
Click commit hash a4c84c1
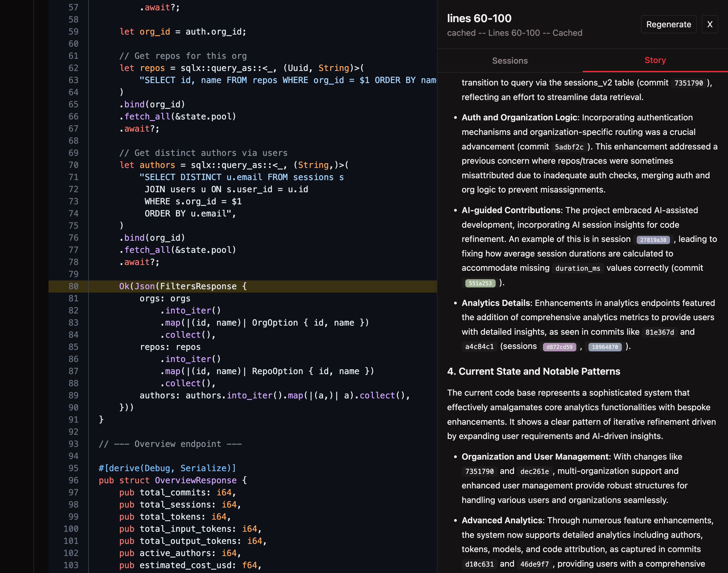(479, 347)
